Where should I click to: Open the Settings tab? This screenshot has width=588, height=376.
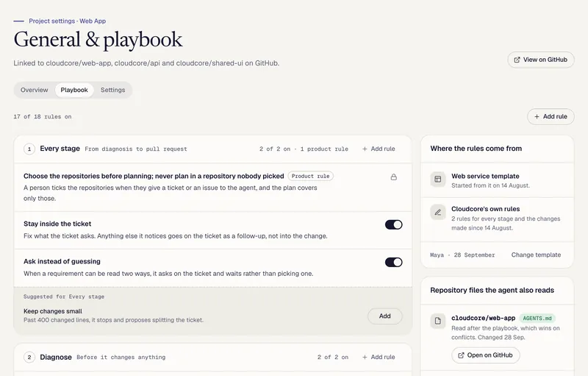[113, 90]
